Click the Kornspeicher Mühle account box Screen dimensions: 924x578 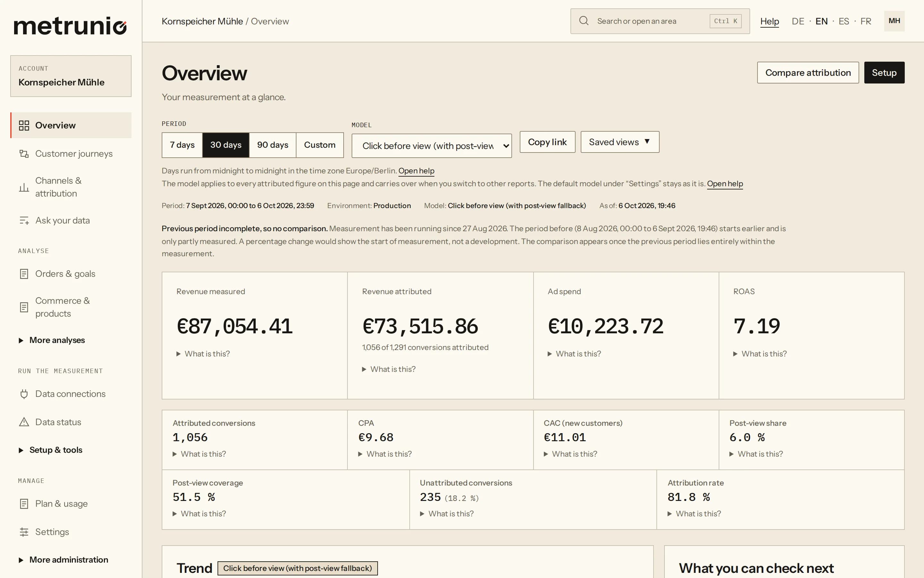pyautogui.click(x=71, y=76)
